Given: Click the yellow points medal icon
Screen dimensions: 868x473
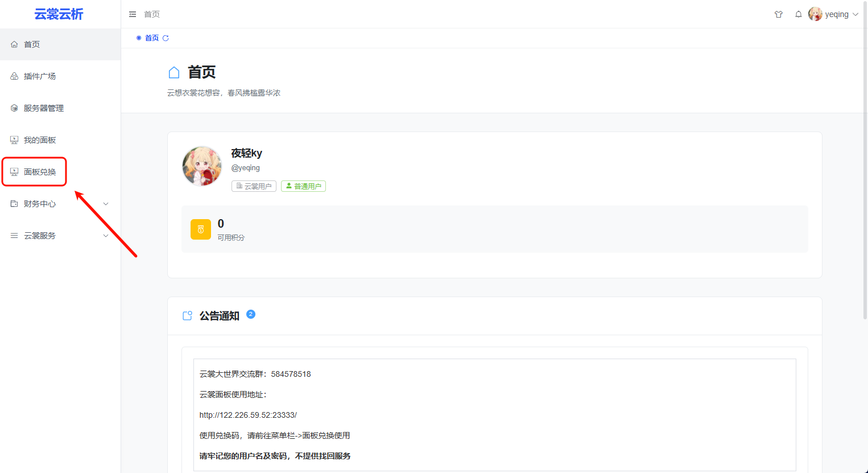Looking at the screenshot, I should tap(201, 229).
